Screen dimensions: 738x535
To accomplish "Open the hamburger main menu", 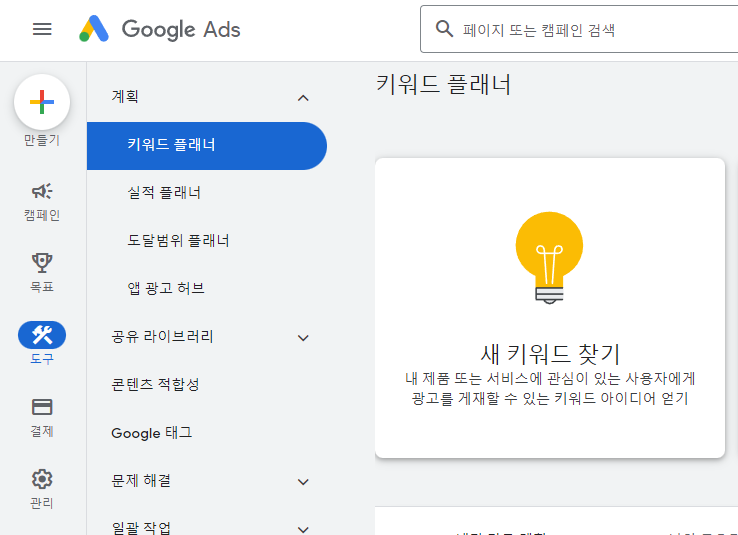I will 42,29.
